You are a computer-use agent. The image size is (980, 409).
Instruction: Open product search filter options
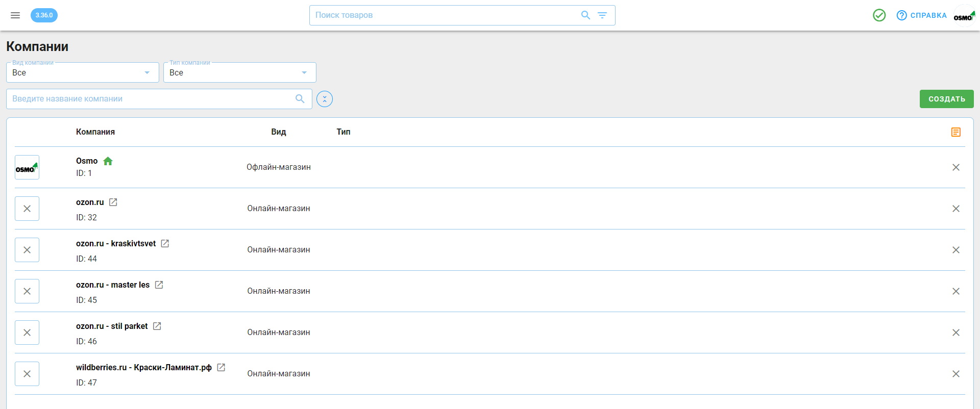pos(602,15)
